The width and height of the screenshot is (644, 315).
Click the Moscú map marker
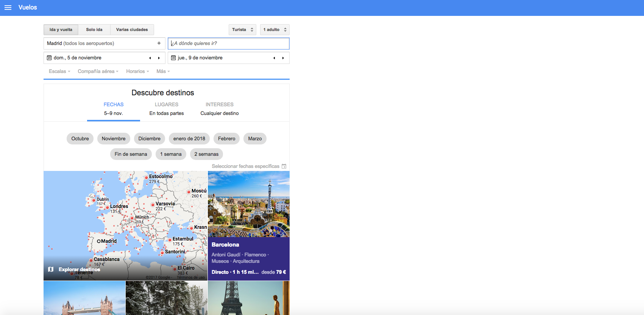coord(189,192)
